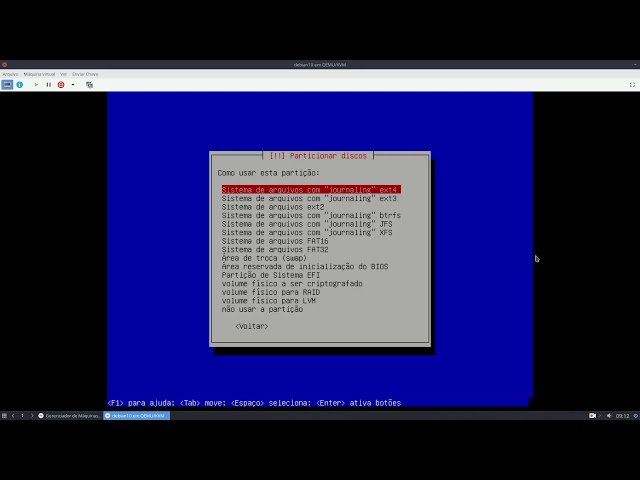This screenshot has width=640, height=480.
Task: Pause the virtual machine
Action: [49, 84]
